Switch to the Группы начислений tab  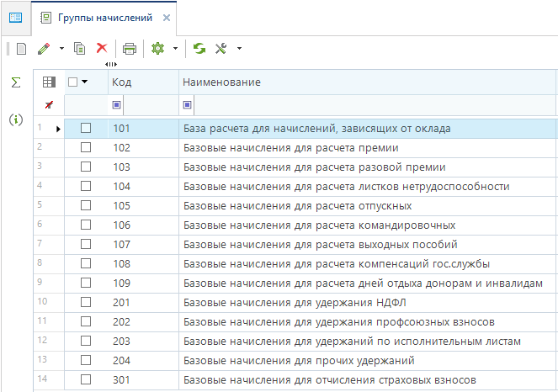coord(105,18)
